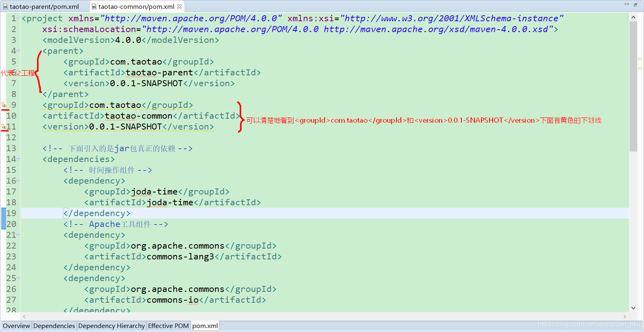Image resolution: width=644 pixels, height=332 pixels.
Task: Click the commons-io artifactId text
Action: [173, 300]
